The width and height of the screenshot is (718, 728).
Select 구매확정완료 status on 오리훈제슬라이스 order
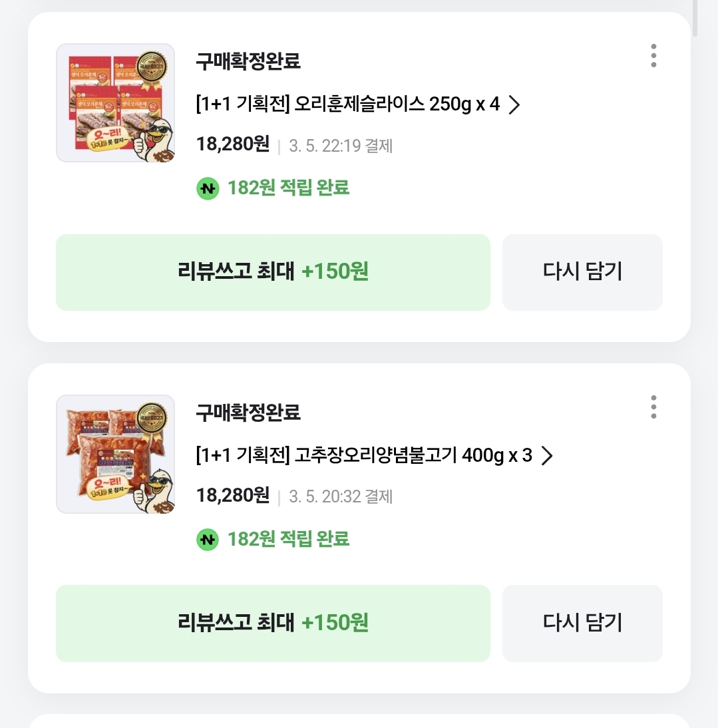248,61
